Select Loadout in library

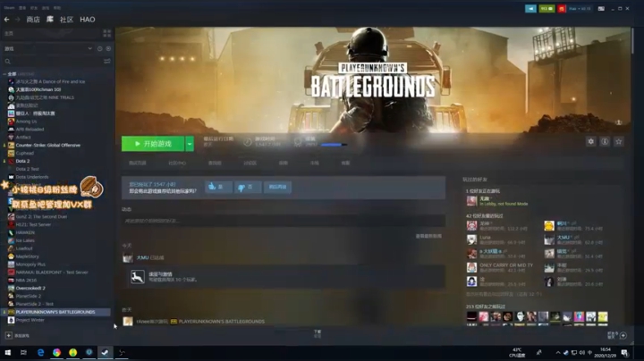pos(24,248)
